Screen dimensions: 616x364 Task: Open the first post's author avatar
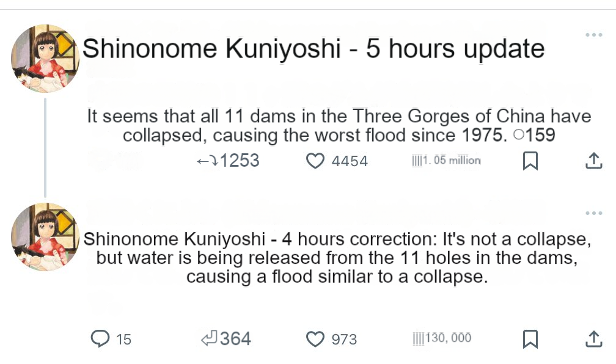tap(45, 59)
